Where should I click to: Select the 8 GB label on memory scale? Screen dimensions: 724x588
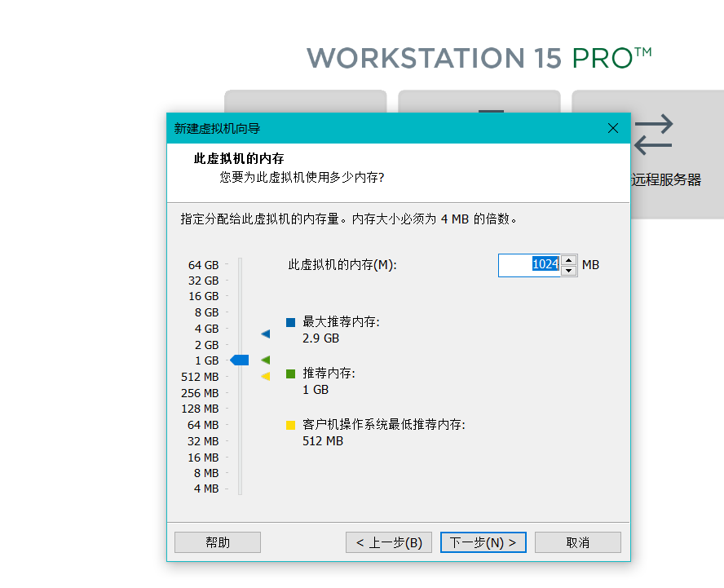pos(206,312)
